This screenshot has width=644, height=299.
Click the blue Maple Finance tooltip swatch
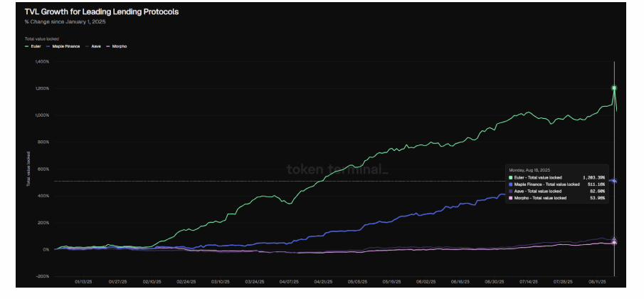pyautogui.click(x=510, y=184)
